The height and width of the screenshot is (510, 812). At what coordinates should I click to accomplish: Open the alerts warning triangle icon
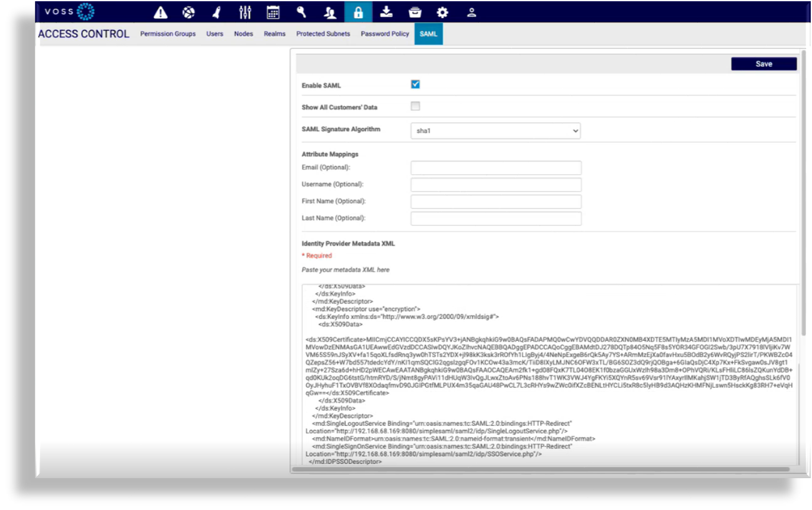(x=161, y=12)
